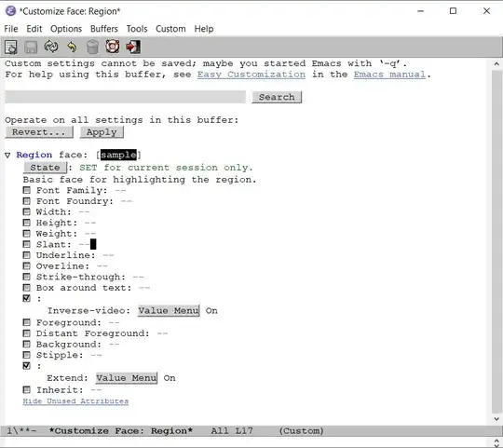Click the scrollbar down arrow

496,419
